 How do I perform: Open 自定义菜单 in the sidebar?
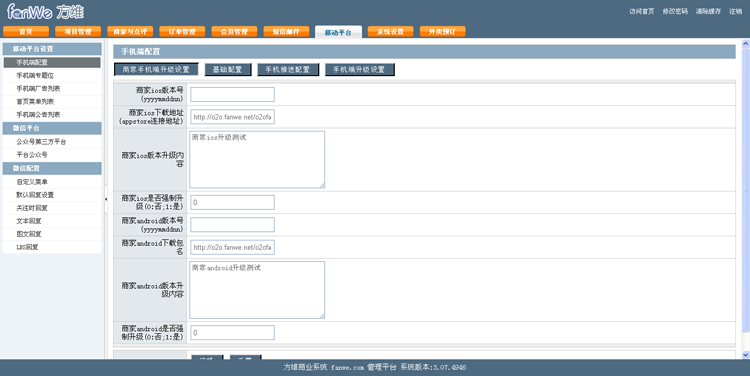(52, 182)
